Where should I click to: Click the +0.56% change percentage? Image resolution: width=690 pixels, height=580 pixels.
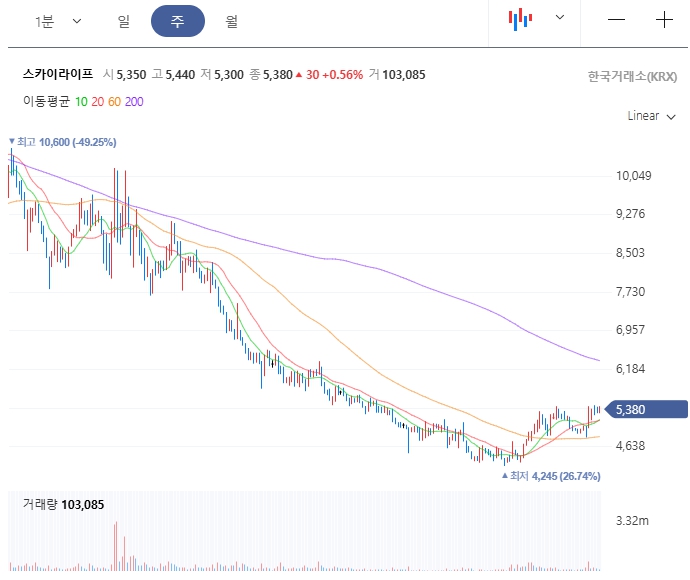tap(343, 75)
